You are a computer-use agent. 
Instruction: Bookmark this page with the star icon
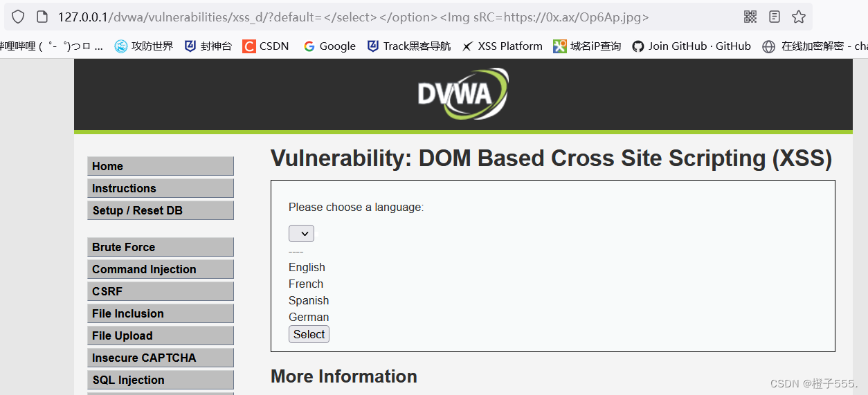click(799, 17)
